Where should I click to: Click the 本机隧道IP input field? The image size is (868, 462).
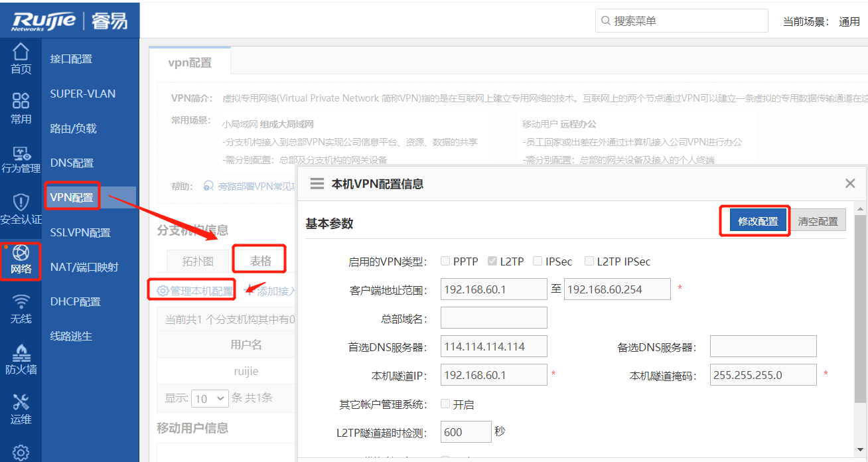point(494,375)
